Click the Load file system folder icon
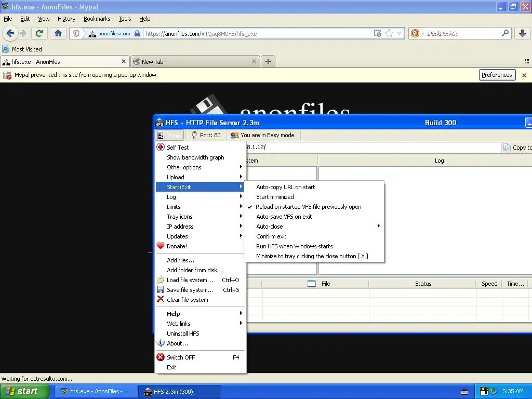532x399 pixels. pos(161,280)
